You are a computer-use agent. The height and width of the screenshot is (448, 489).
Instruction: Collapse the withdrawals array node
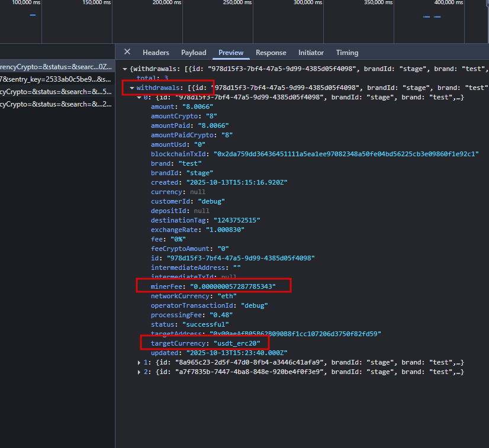coord(131,88)
